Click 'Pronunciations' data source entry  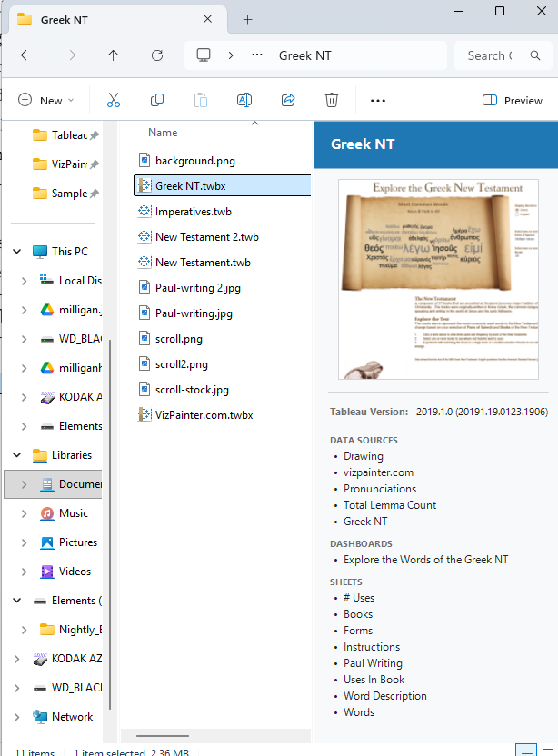[380, 489]
